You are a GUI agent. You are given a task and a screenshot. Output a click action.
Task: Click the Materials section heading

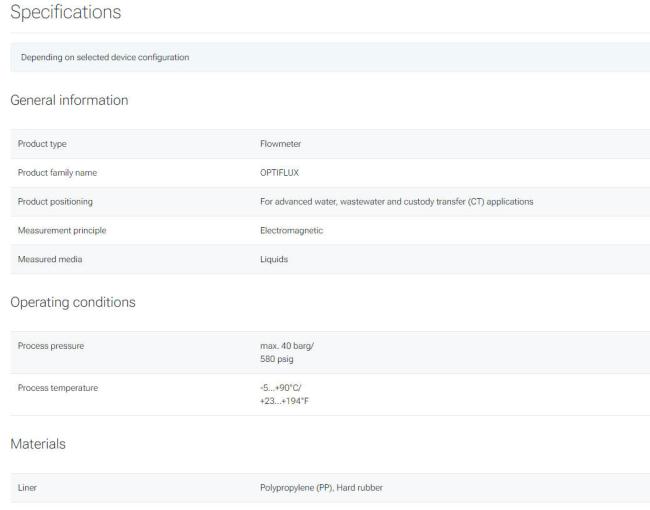coord(38,444)
